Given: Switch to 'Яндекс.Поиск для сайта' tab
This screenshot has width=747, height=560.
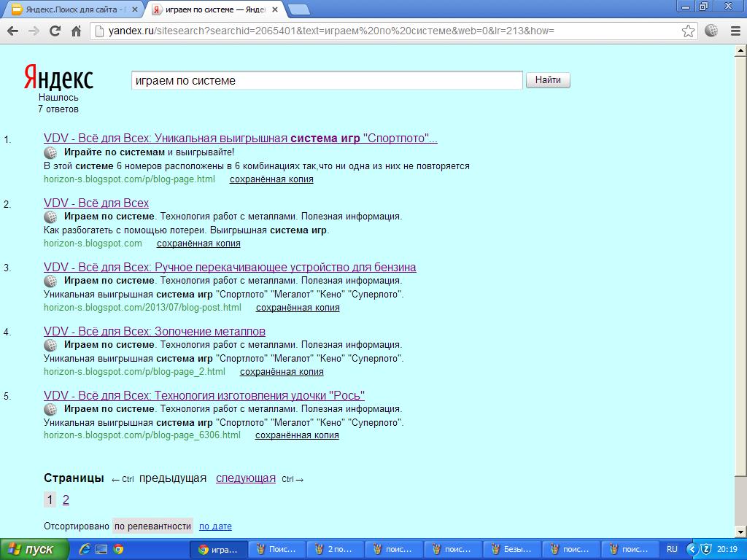Looking at the screenshot, I should 72,9.
